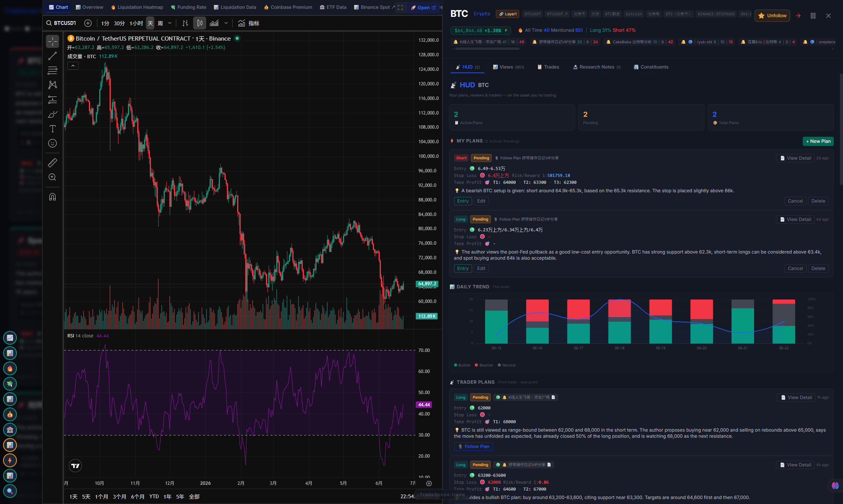Set chart interval to 天 (daily)
Viewport: 843px width, 504px height.
coord(150,23)
